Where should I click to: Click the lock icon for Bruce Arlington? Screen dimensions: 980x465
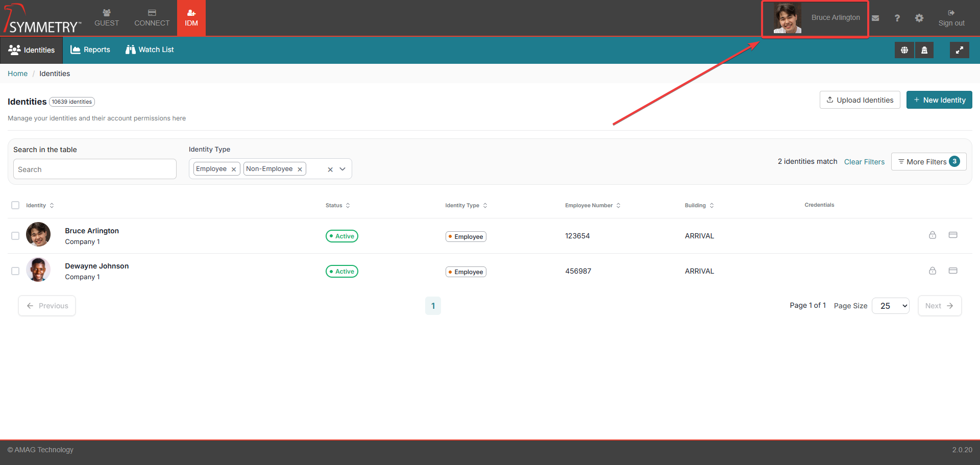click(x=932, y=235)
